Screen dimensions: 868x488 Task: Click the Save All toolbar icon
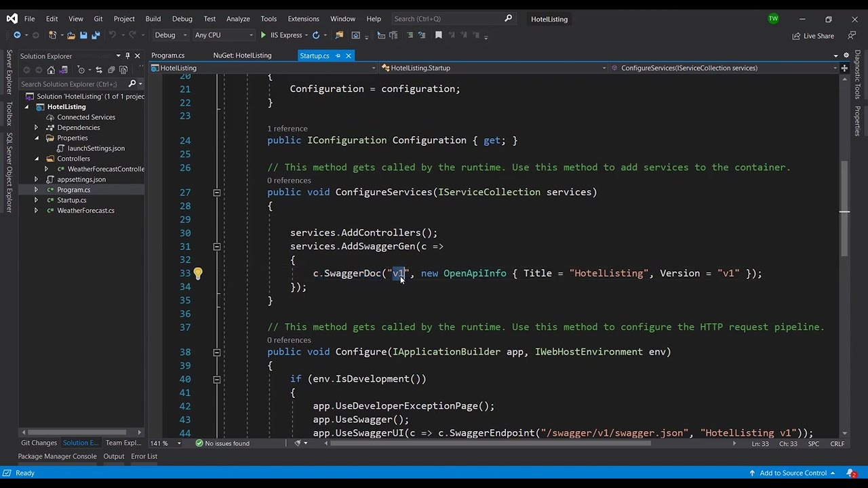[x=96, y=35]
